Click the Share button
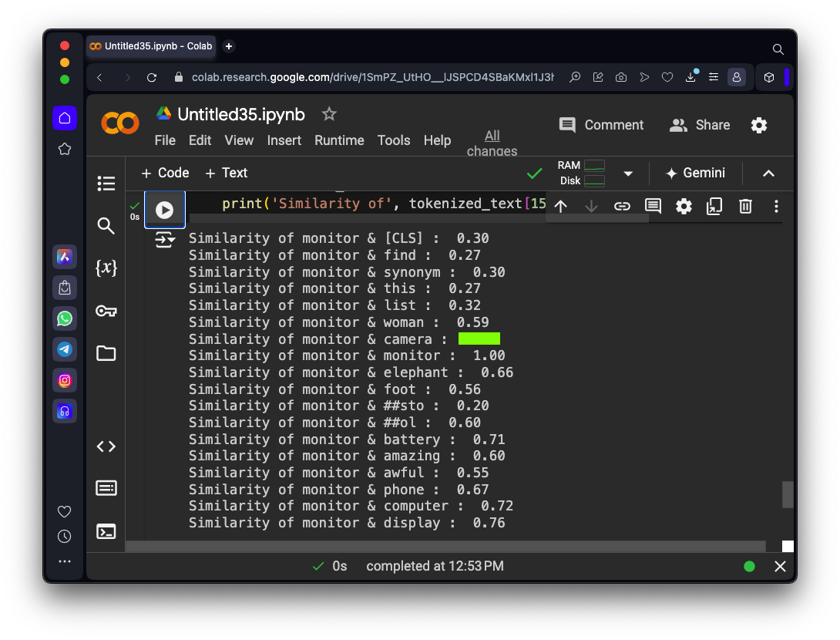 (x=700, y=125)
